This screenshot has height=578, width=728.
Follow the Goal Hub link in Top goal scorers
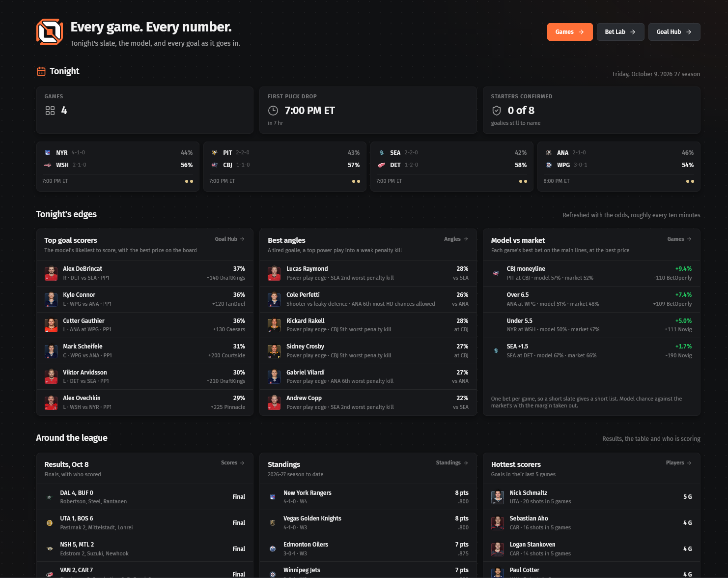pyautogui.click(x=230, y=239)
